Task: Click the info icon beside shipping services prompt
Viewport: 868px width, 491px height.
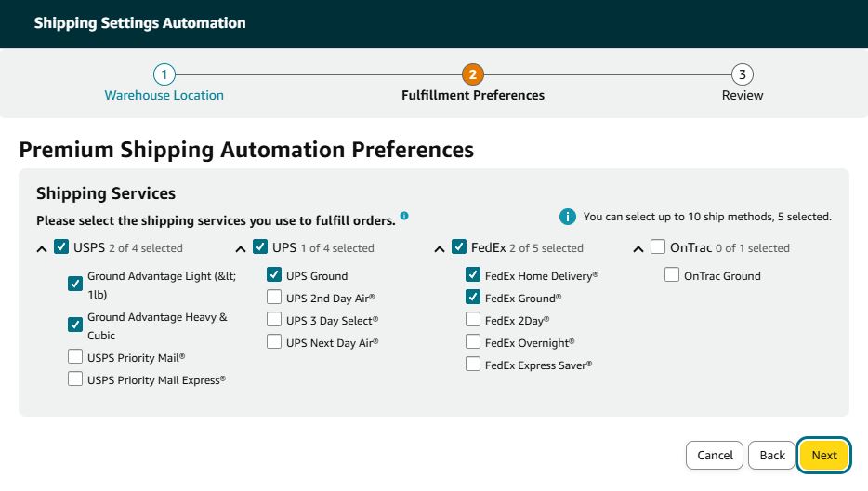Action: 404,216
